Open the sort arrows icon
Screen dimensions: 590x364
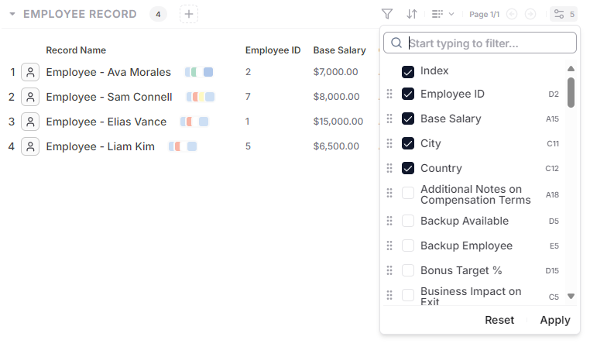[x=412, y=14]
